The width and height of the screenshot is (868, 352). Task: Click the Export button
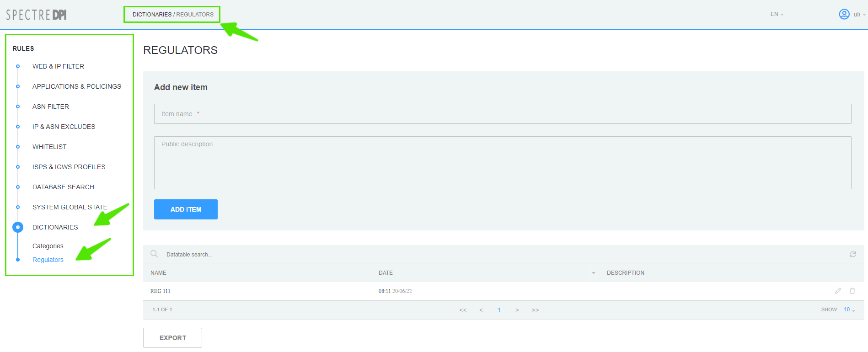click(x=172, y=338)
